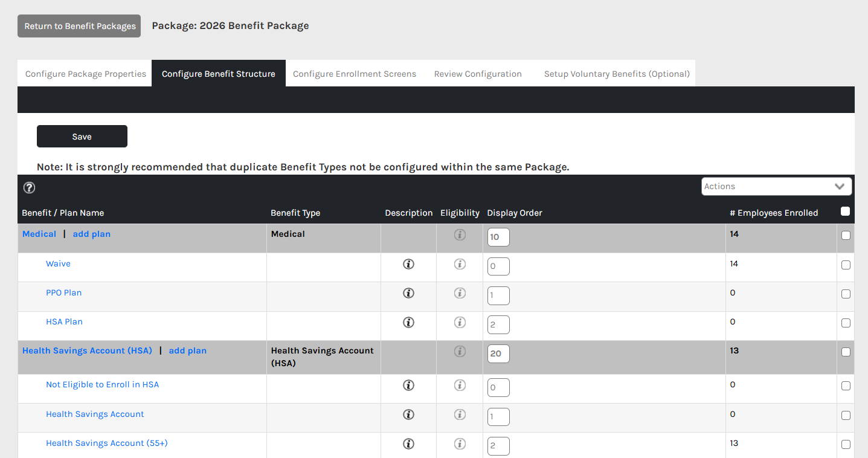Click the # Employees Enrolled column header

(774, 213)
